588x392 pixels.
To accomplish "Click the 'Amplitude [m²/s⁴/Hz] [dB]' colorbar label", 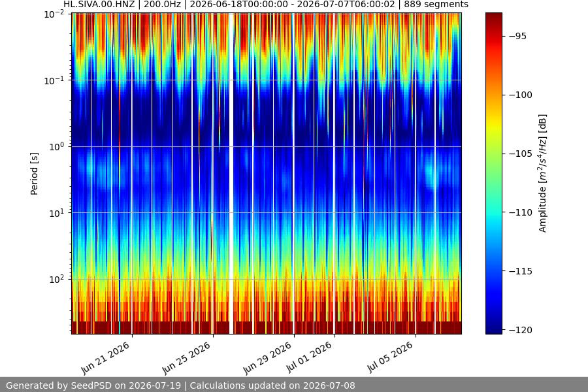I will click(x=542, y=173).
